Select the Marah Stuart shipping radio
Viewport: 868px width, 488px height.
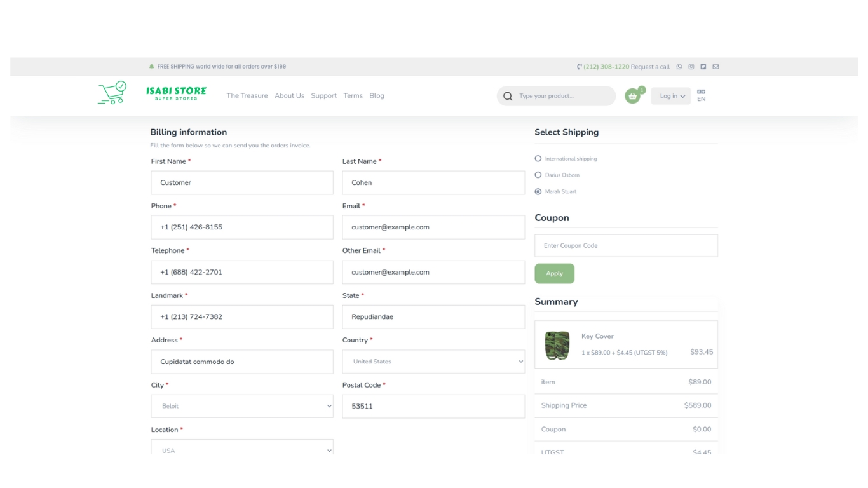point(538,191)
